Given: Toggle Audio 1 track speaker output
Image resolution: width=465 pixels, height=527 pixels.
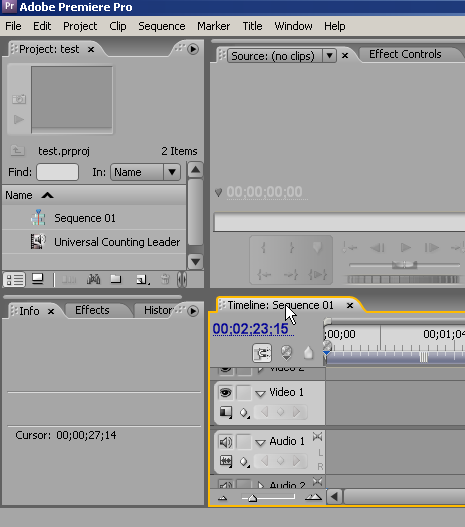Looking at the screenshot, I should (225, 442).
